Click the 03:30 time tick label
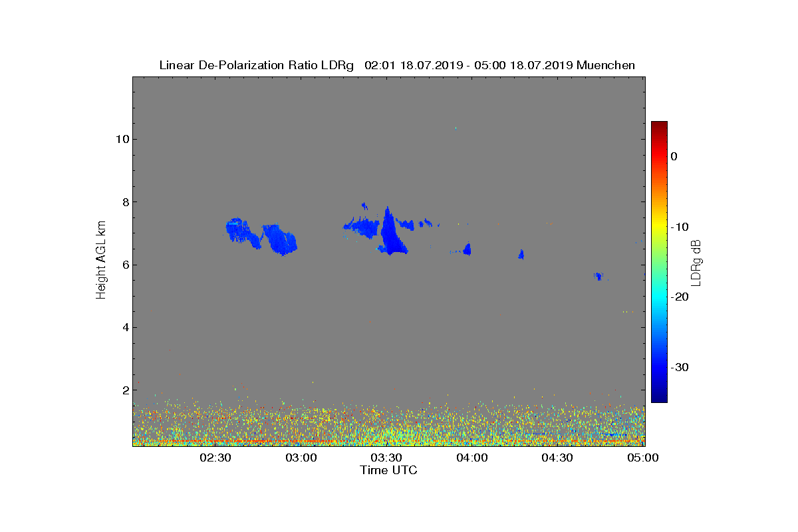This screenshot has width=798, height=532. tap(386, 458)
